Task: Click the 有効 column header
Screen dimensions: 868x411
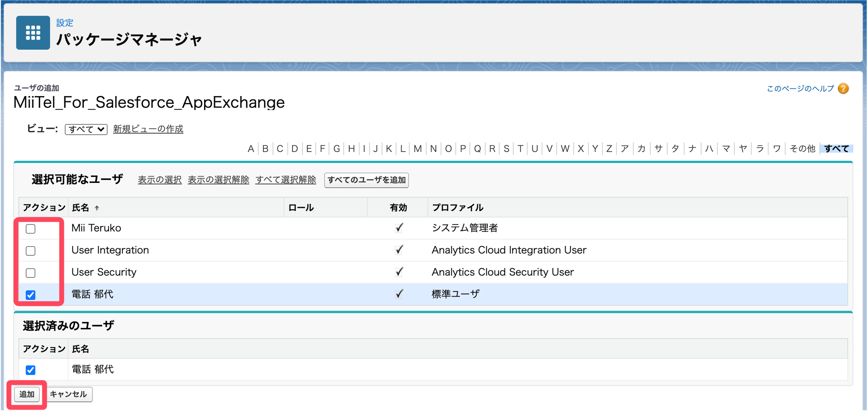Action: (398, 208)
